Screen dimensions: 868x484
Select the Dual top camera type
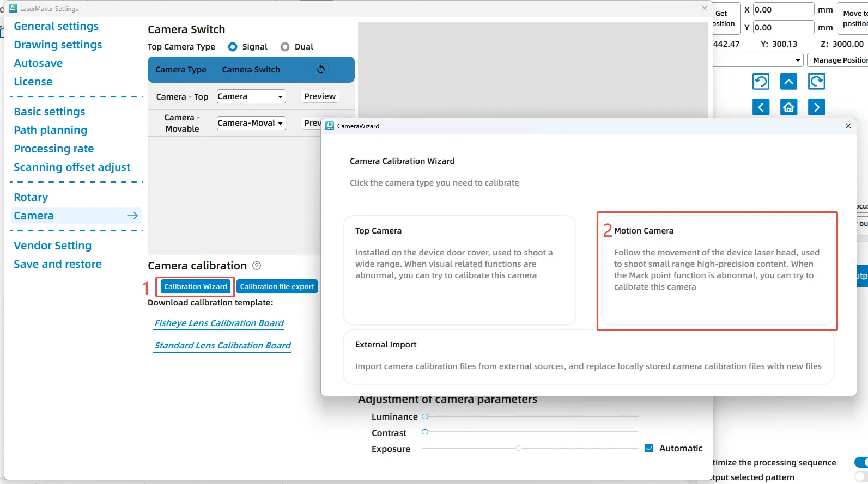(285, 47)
